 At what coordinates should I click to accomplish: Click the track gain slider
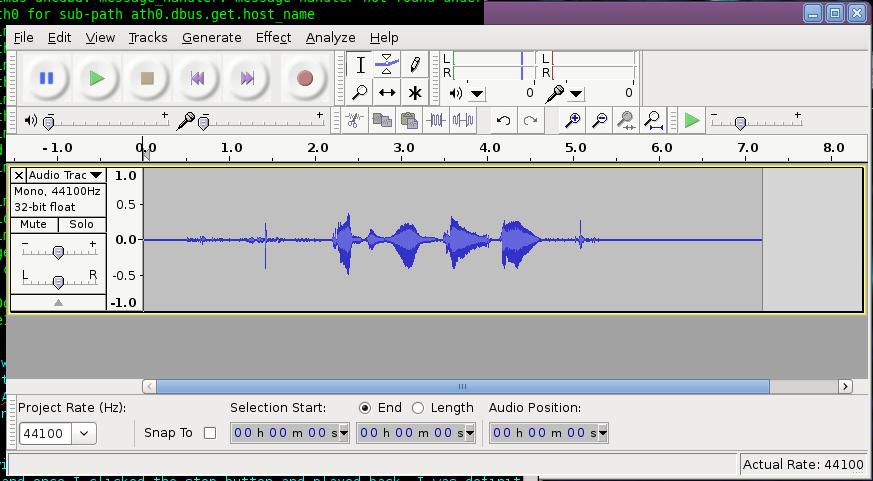coord(58,251)
